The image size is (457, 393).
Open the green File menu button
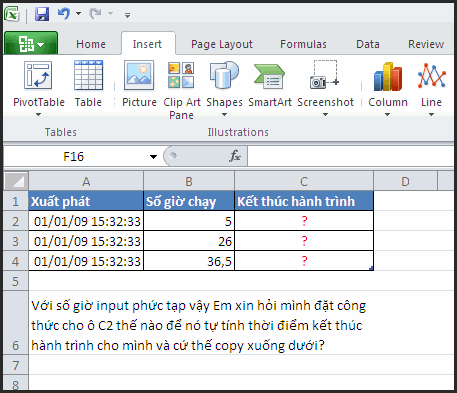tap(31, 43)
